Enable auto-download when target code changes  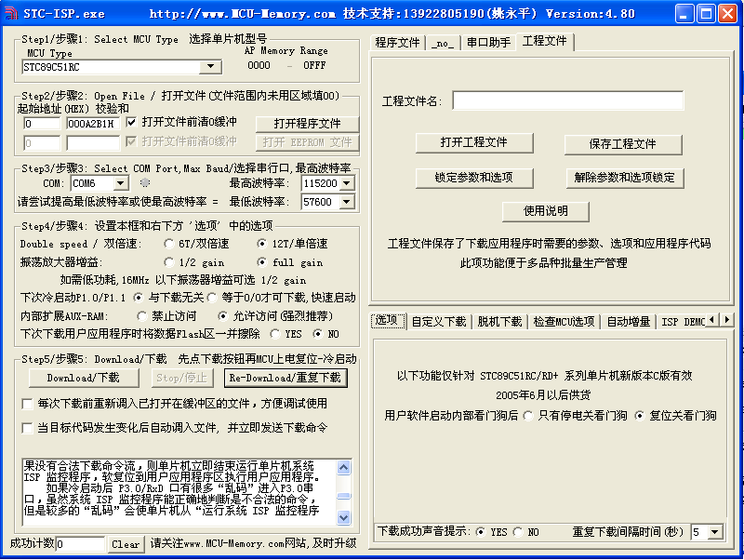point(28,428)
